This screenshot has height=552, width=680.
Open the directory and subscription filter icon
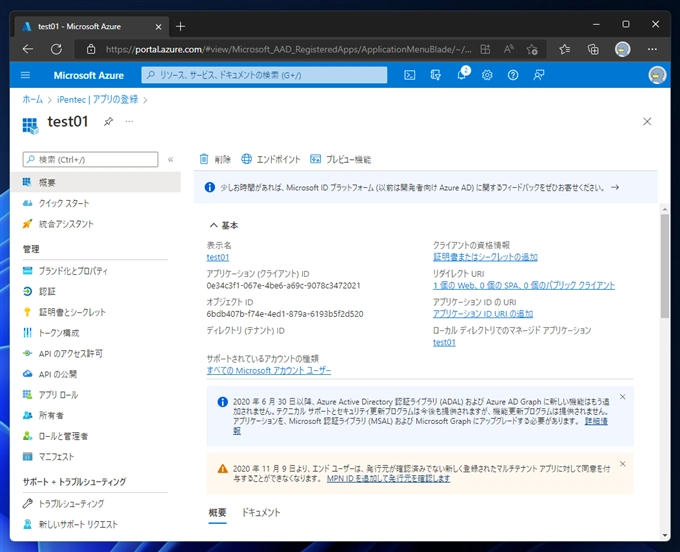click(x=435, y=75)
